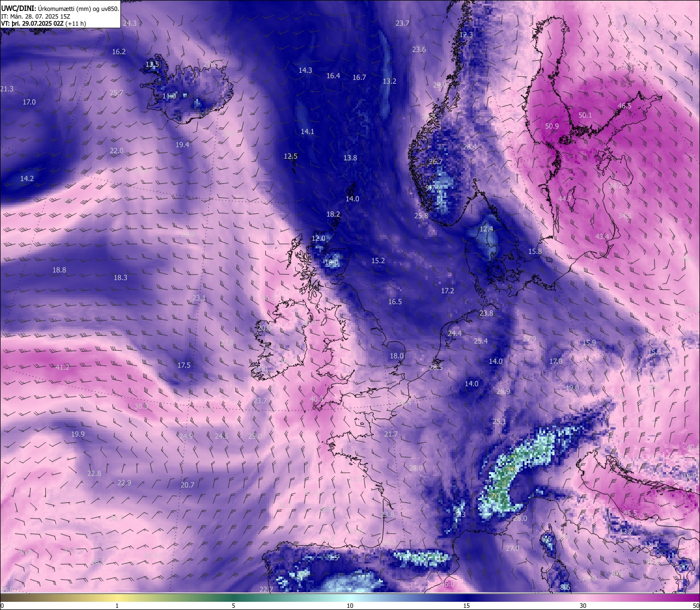Click the 15.2 value in the North Sea
Screen dimensions: 700x610
click(x=378, y=261)
